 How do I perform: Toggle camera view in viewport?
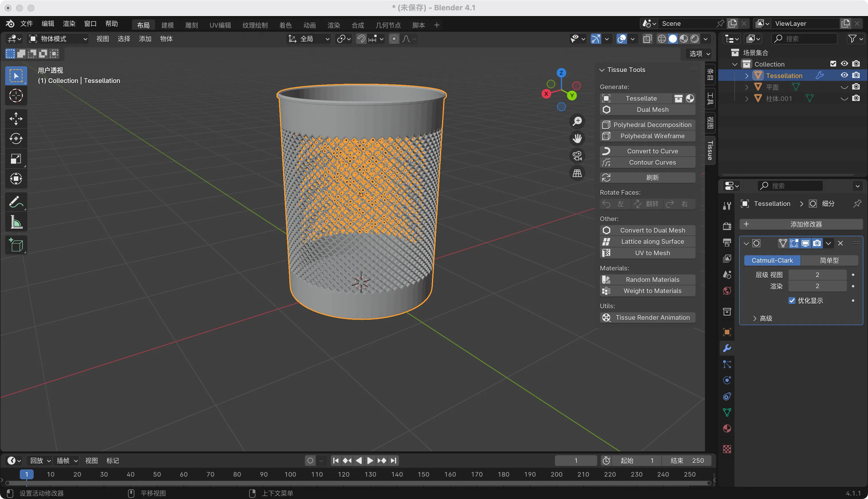click(577, 156)
